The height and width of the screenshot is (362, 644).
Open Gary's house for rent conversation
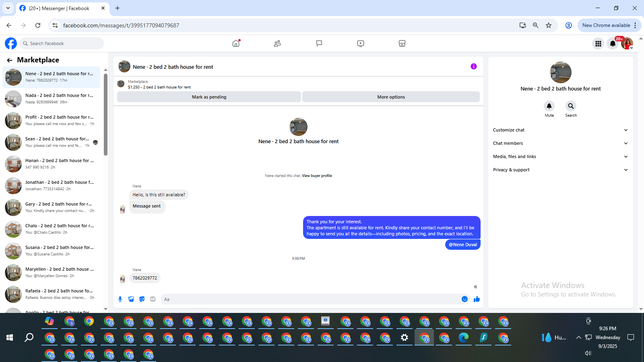point(52,207)
